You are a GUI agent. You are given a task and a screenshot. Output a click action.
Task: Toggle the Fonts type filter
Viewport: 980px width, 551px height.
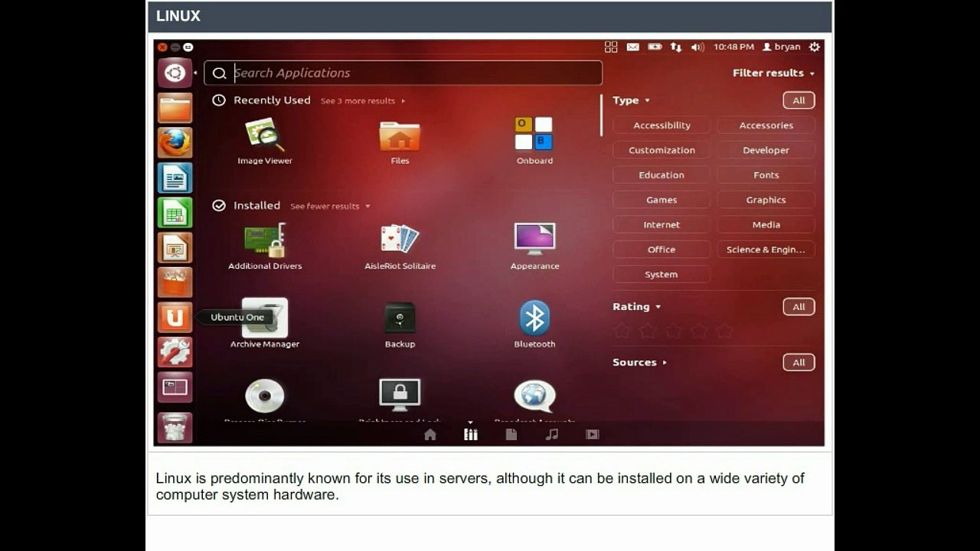766,175
